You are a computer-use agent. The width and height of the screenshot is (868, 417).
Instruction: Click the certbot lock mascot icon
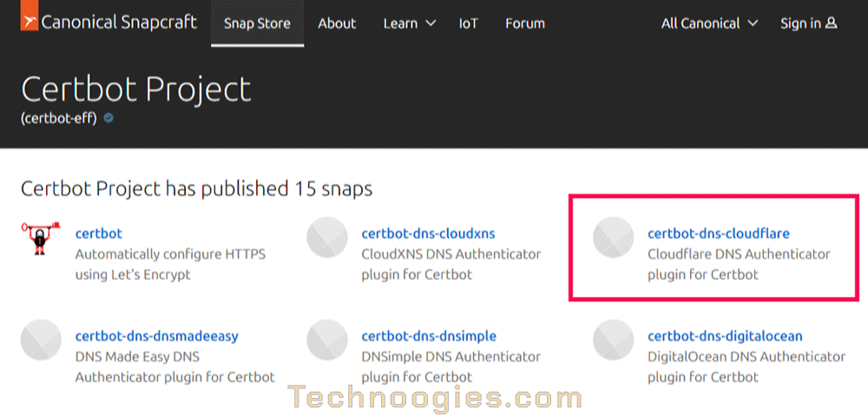[41, 238]
